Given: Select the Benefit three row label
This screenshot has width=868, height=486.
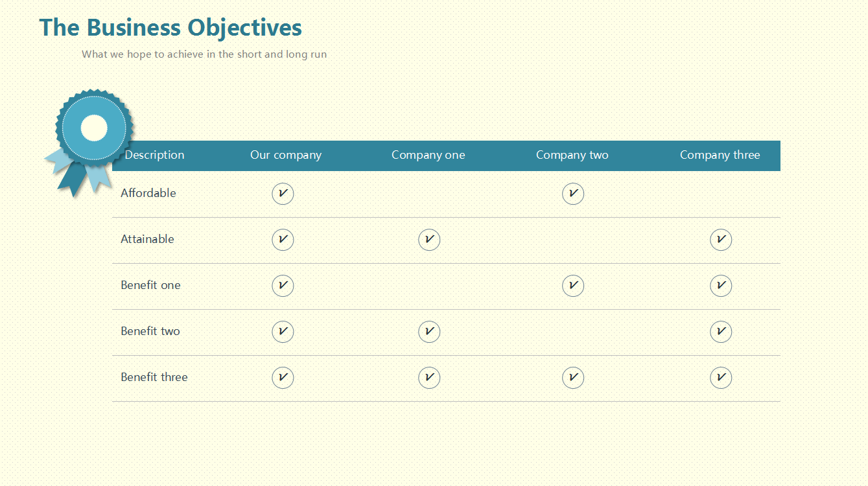Looking at the screenshot, I should tap(154, 377).
